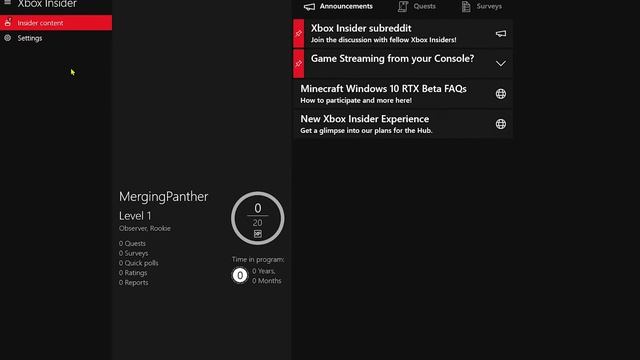Viewport: 640px width, 360px height.
Task: Click the 0 Months text
Action: pos(267,281)
